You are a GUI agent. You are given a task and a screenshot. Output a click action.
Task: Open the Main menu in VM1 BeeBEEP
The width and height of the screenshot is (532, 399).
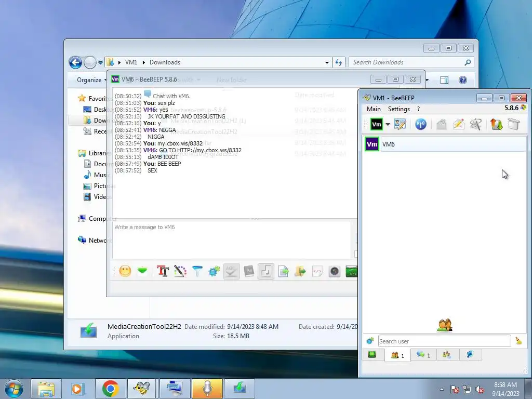tap(374, 109)
